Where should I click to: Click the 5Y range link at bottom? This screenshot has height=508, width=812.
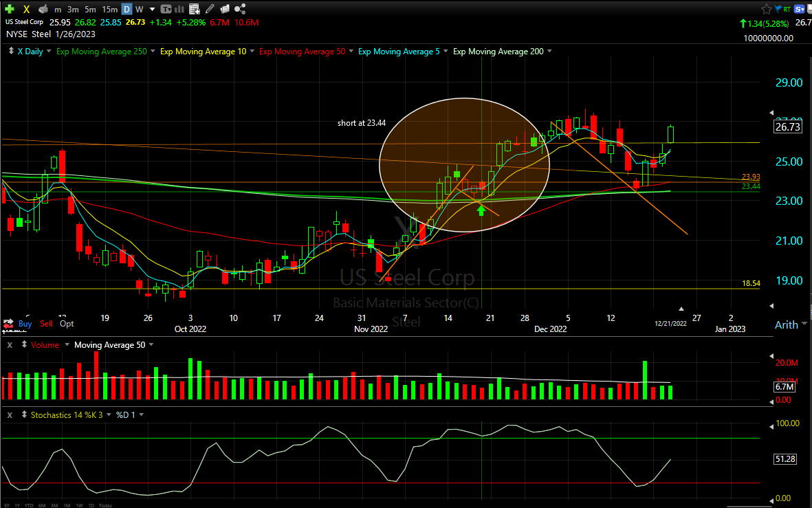pos(7,505)
